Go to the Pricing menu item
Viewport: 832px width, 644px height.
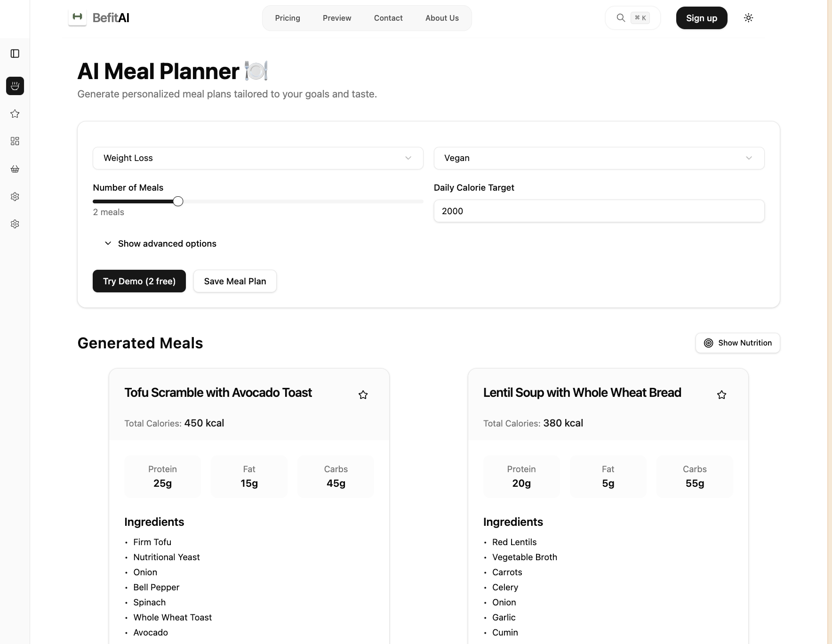288,18
